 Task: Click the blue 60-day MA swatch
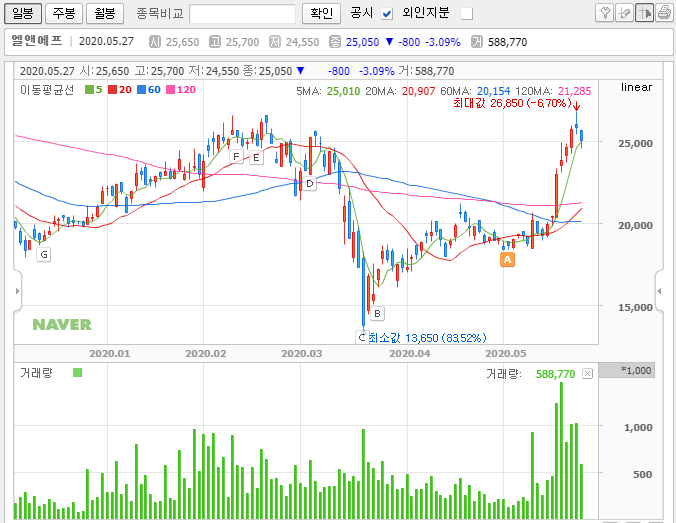click(x=141, y=90)
